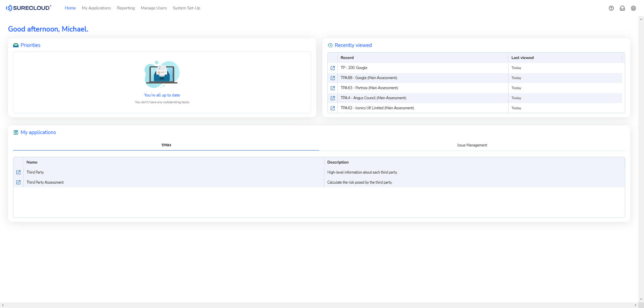Launch Third Party application open icon

18,172
